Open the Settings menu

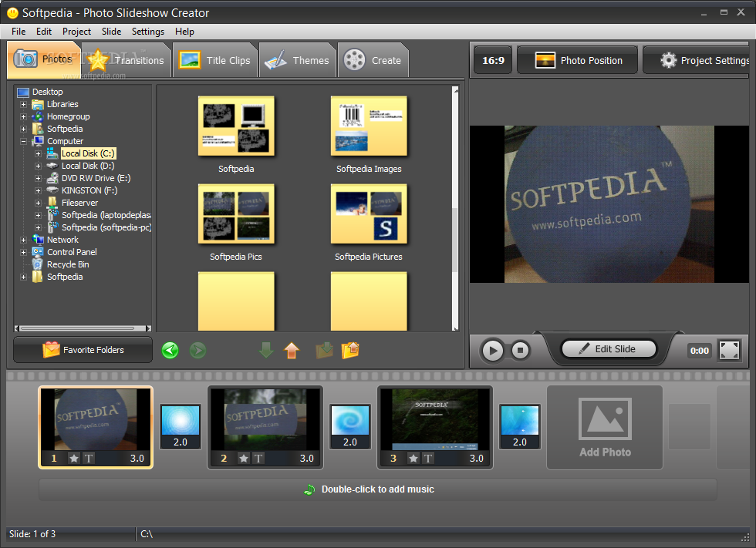(148, 32)
